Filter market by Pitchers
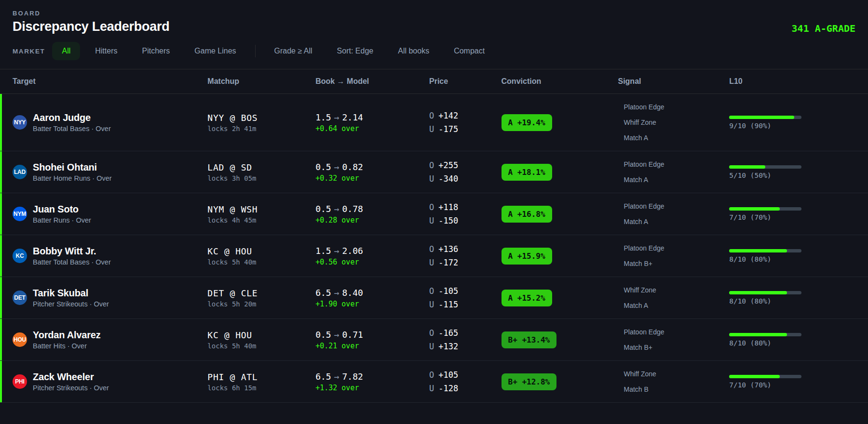Screen dimensions: 868x424 pos(156,51)
